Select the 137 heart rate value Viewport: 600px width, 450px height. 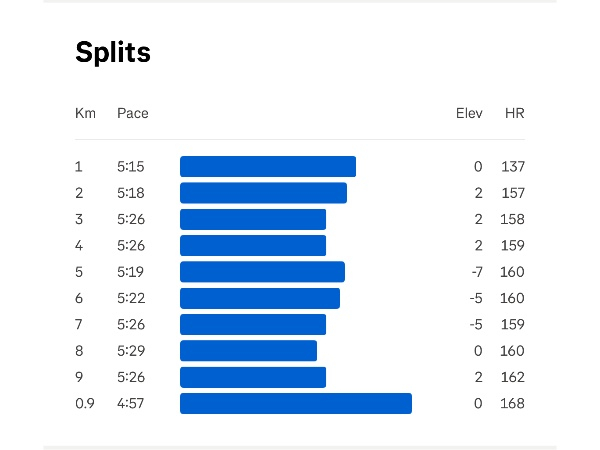pos(513,166)
